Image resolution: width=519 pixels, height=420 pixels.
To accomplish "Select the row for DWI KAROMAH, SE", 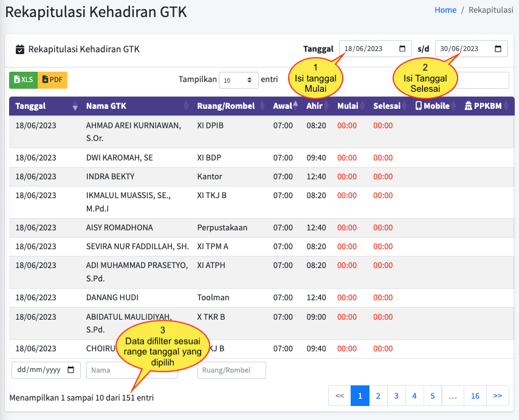I will pos(261,157).
